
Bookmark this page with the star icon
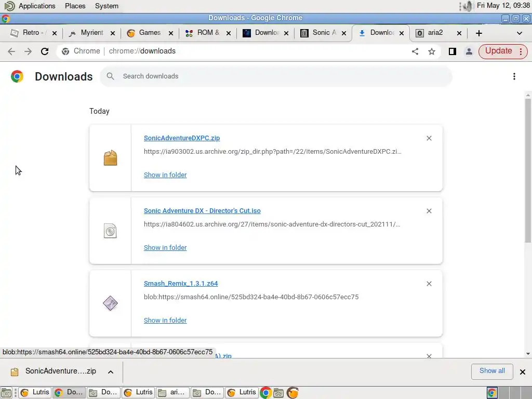pos(432,51)
